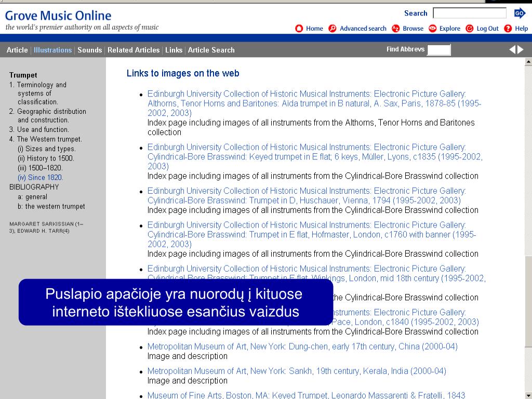Open subsection (iv) Since 1820

point(41,178)
